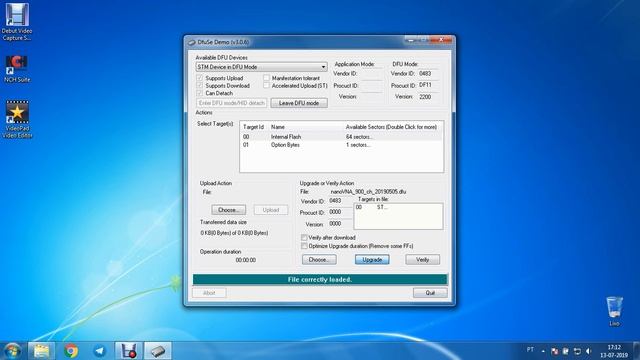
Task: Enable Verify after download
Action: [x=304, y=238]
